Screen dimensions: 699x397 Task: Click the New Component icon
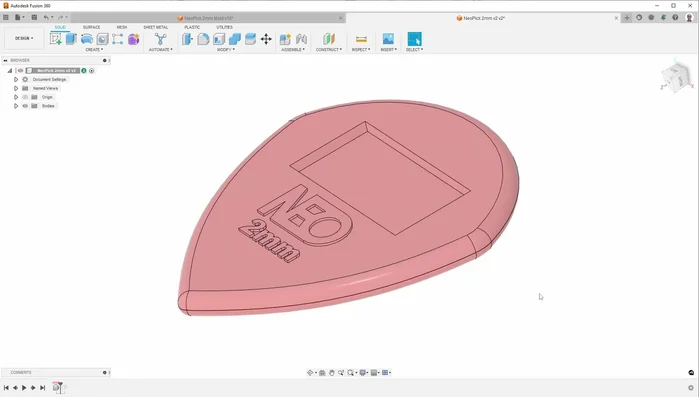(x=285, y=39)
